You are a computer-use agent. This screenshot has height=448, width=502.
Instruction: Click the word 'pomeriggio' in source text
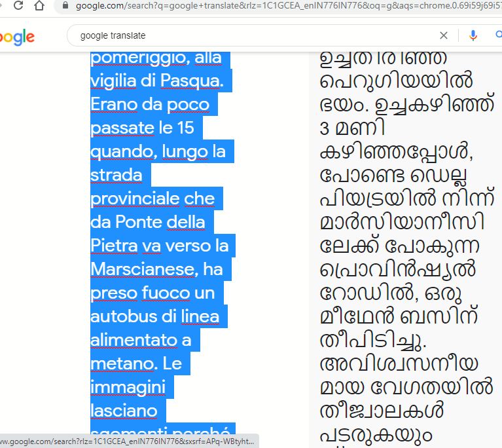(138, 58)
